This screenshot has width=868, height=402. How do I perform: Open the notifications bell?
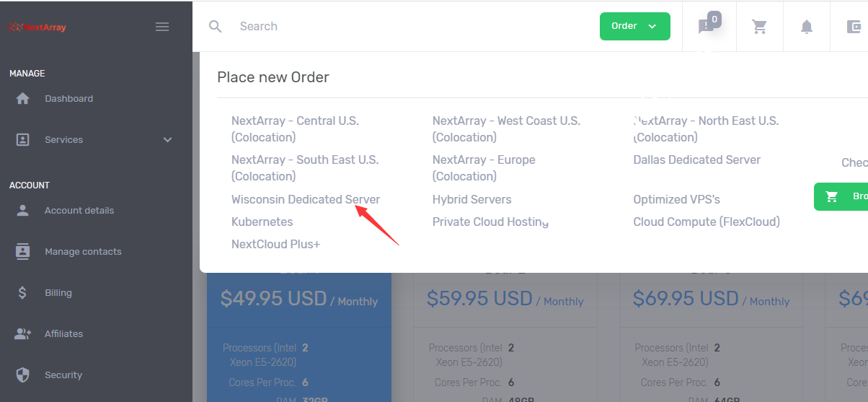807,27
